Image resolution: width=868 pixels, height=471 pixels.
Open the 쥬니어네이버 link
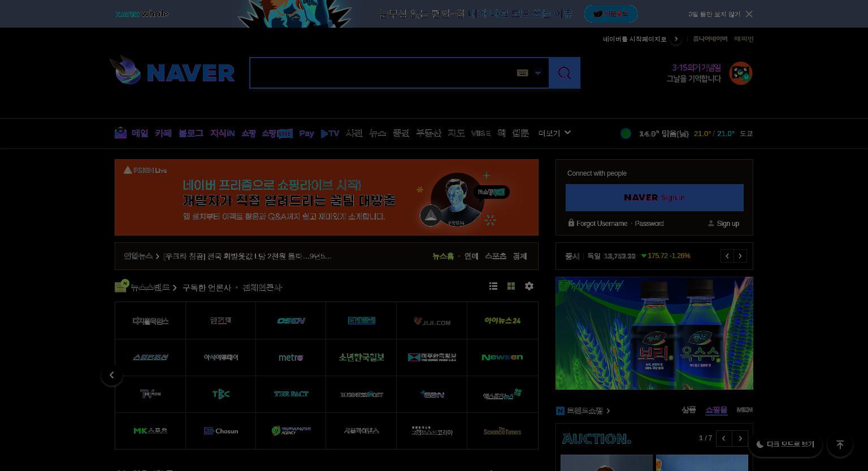click(710, 39)
